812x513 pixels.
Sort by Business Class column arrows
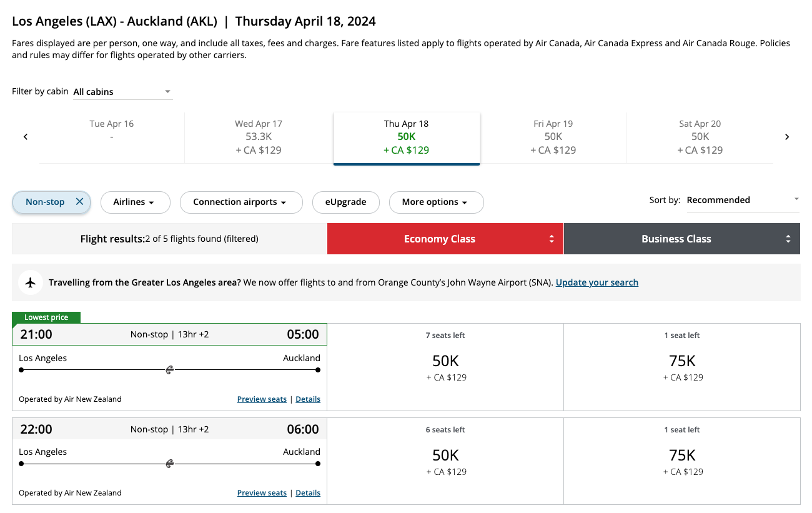(x=788, y=239)
